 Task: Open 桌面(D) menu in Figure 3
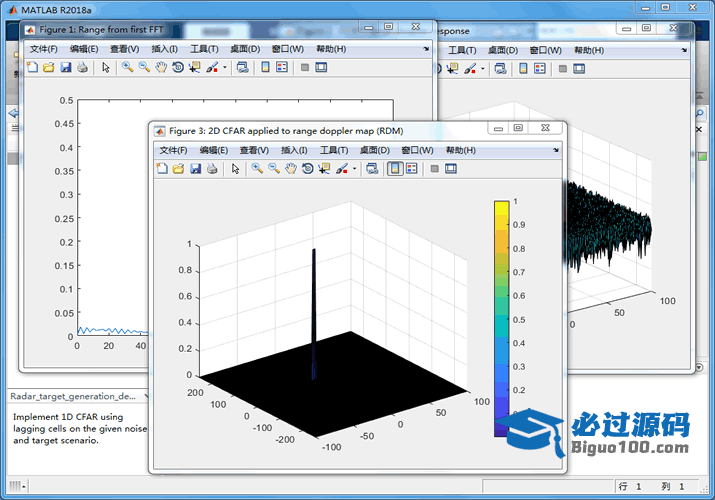(x=375, y=150)
